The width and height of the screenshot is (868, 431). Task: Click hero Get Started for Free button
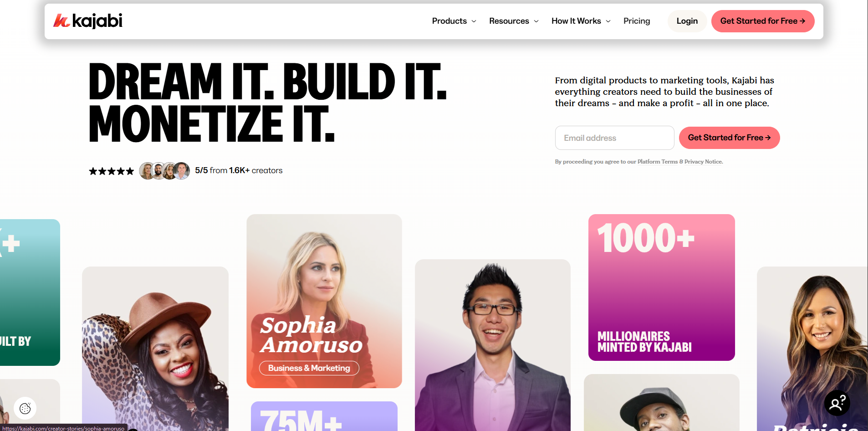(x=730, y=138)
